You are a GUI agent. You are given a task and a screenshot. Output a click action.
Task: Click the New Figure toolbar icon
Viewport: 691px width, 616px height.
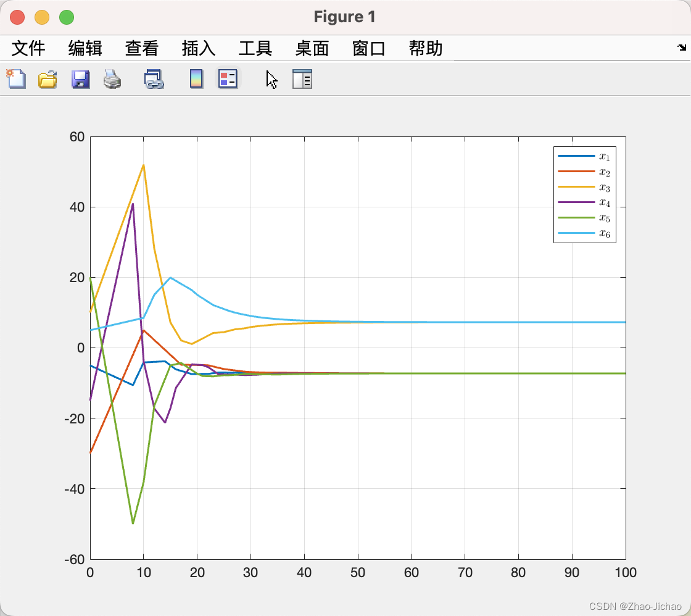[x=16, y=80]
